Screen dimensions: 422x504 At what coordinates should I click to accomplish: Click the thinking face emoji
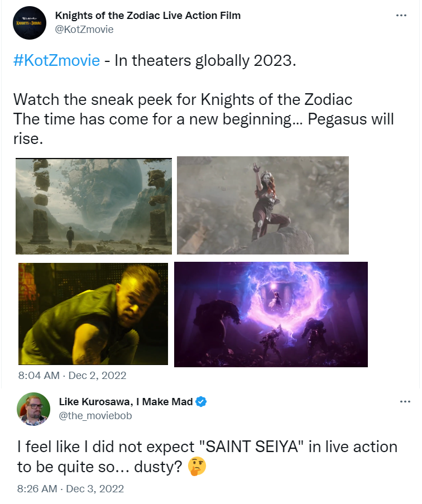(x=197, y=467)
